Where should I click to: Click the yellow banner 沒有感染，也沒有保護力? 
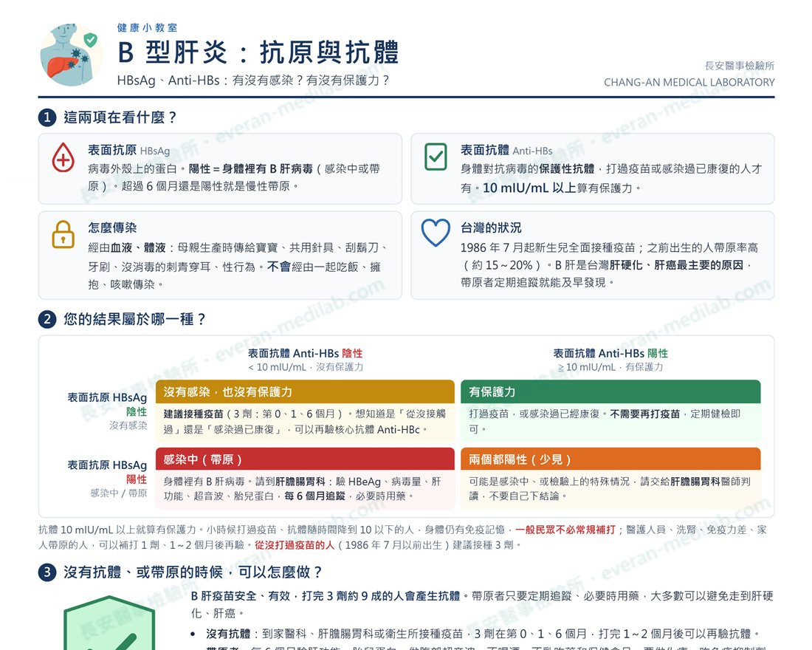click(305, 392)
